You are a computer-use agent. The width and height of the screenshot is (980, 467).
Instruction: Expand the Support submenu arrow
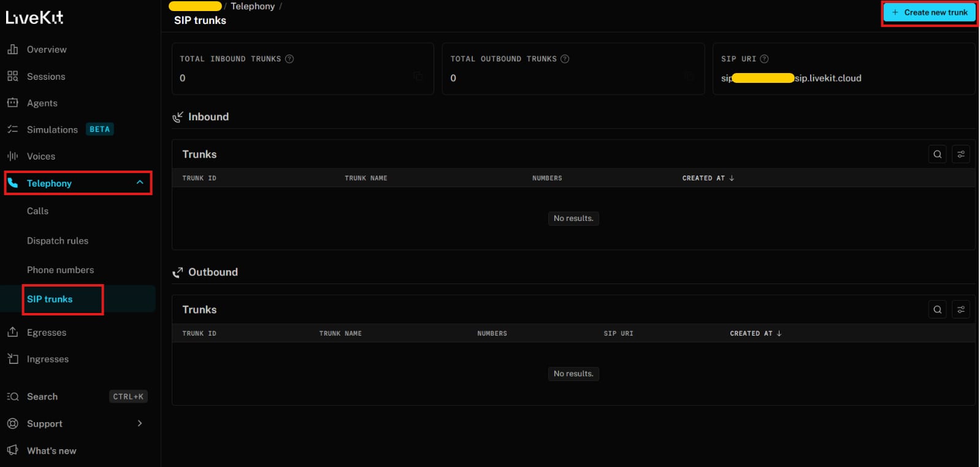140,423
